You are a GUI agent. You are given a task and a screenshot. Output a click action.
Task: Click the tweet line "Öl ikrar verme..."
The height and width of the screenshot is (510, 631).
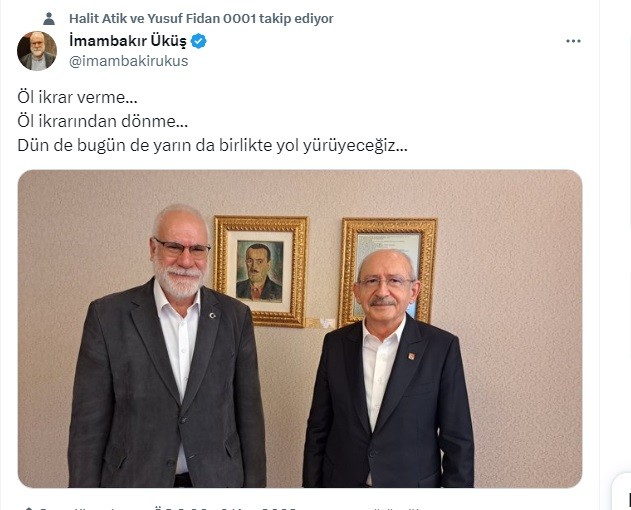pos(77,97)
